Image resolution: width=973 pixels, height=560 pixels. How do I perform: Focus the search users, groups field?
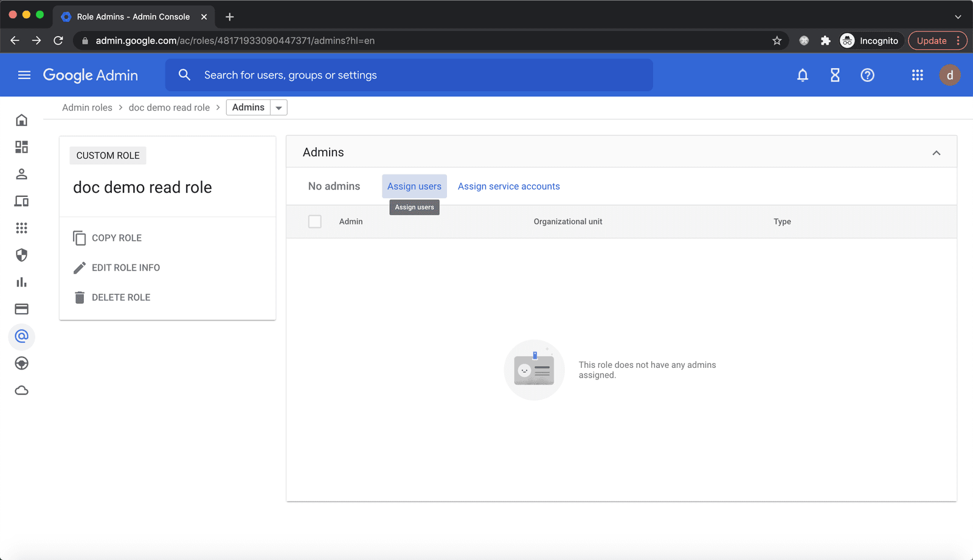[x=409, y=75]
